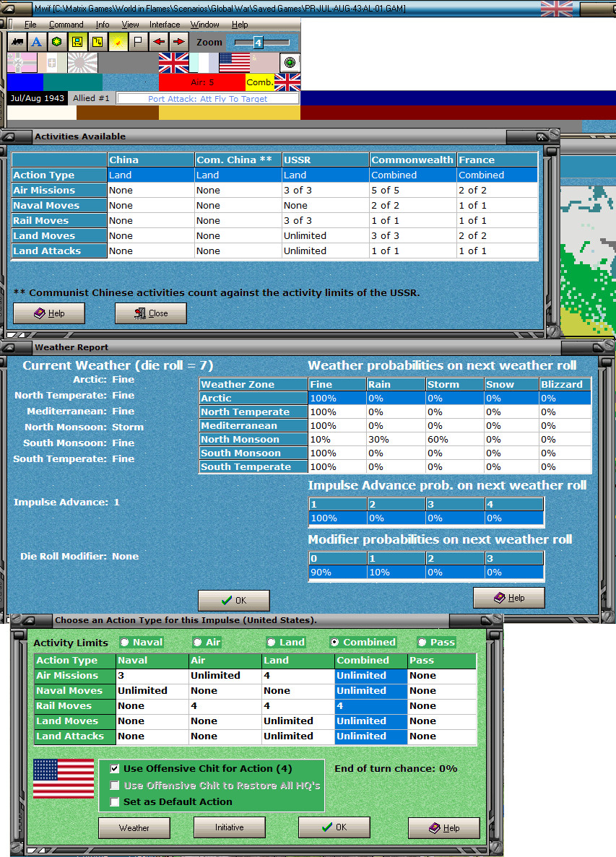Image resolution: width=616 pixels, height=857 pixels.
Task: Click the white flag toolbar icon
Action: 138,42
